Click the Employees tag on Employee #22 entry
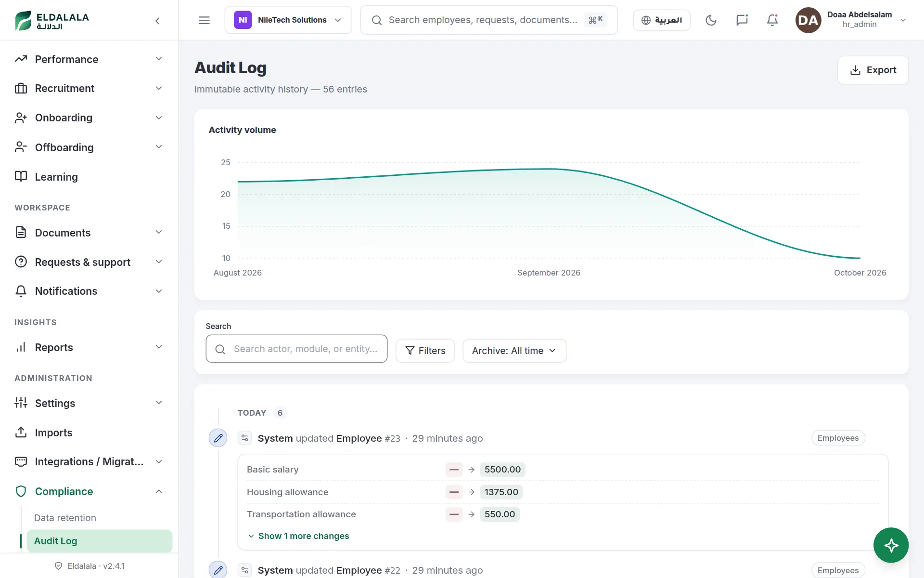 click(838, 570)
